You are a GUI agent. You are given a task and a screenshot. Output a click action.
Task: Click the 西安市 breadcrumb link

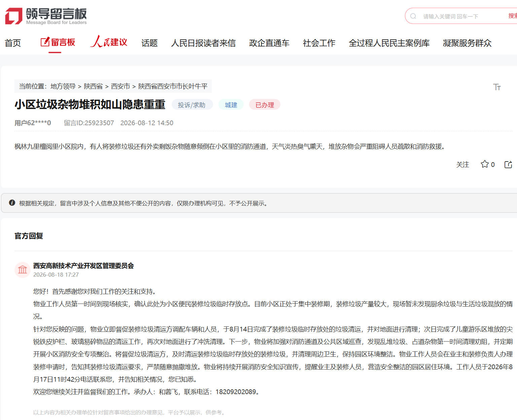pyautogui.click(x=120, y=86)
